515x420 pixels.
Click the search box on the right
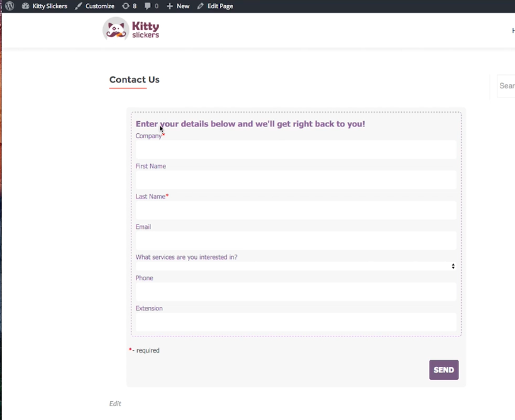[x=506, y=86]
